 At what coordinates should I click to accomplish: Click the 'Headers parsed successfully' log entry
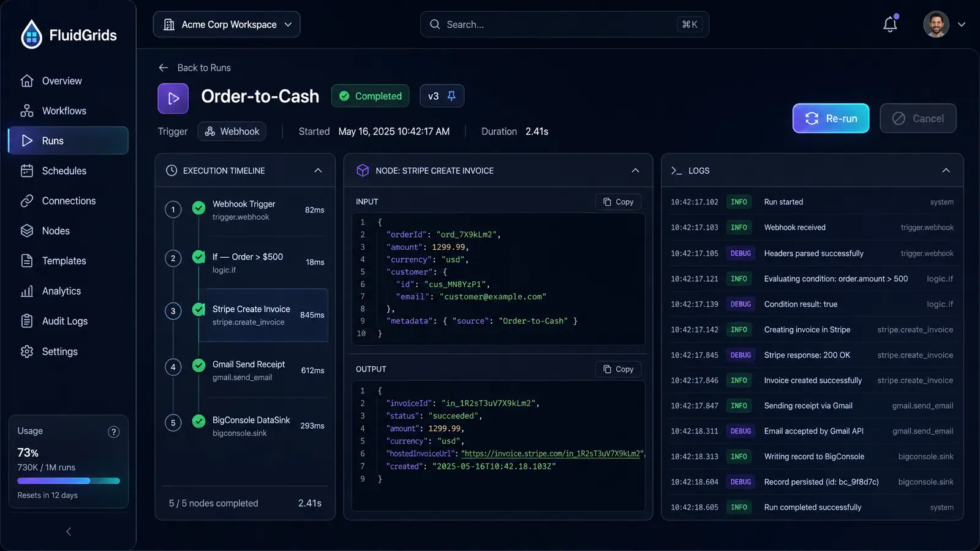click(x=812, y=253)
